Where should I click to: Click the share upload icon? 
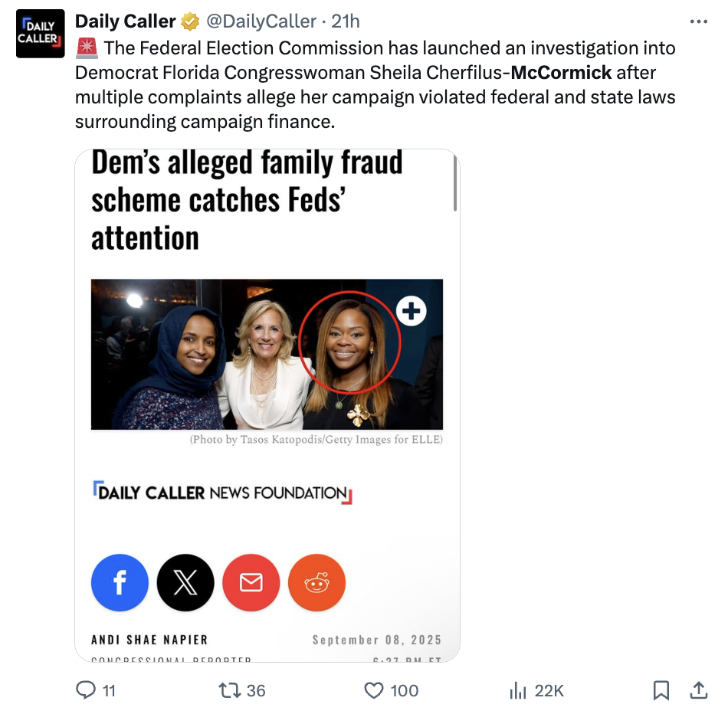(698, 690)
